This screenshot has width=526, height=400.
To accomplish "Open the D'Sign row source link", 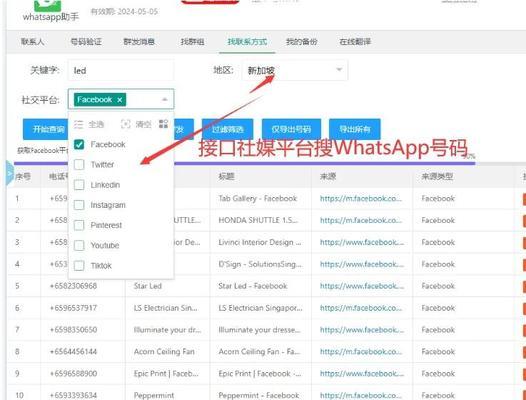I will click(x=362, y=264).
